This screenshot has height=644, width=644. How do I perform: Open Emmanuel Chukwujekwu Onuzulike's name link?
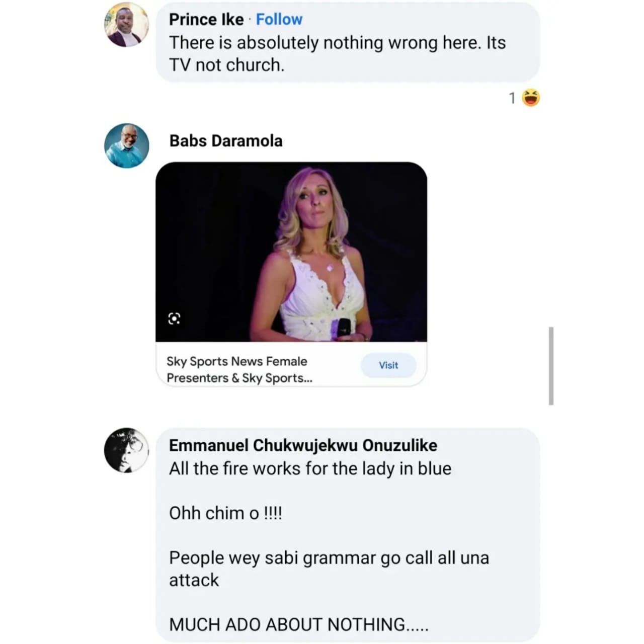pyautogui.click(x=303, y=445)
